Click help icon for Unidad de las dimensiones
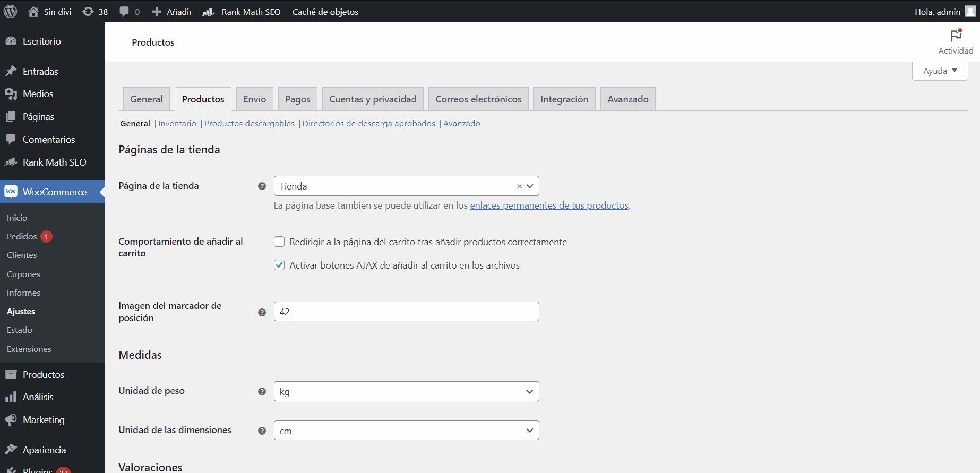This screenshot has width=980, height=473. point(262,431)
